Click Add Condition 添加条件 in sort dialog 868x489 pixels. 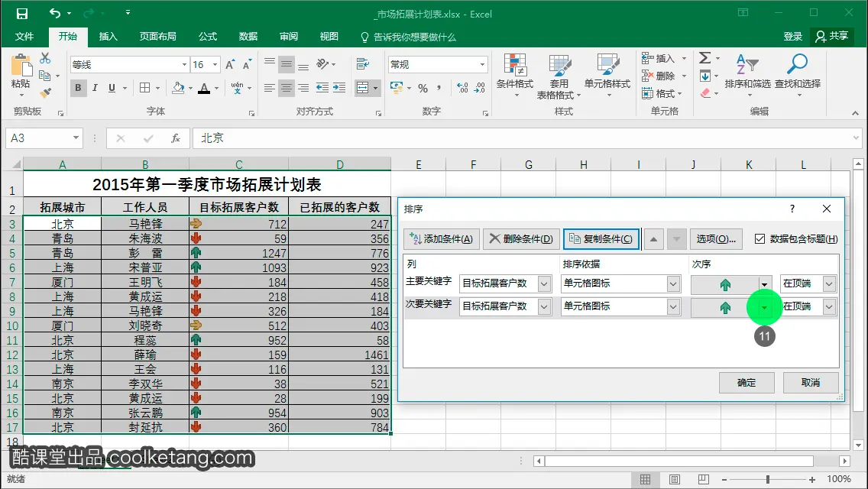click(441, 238)
